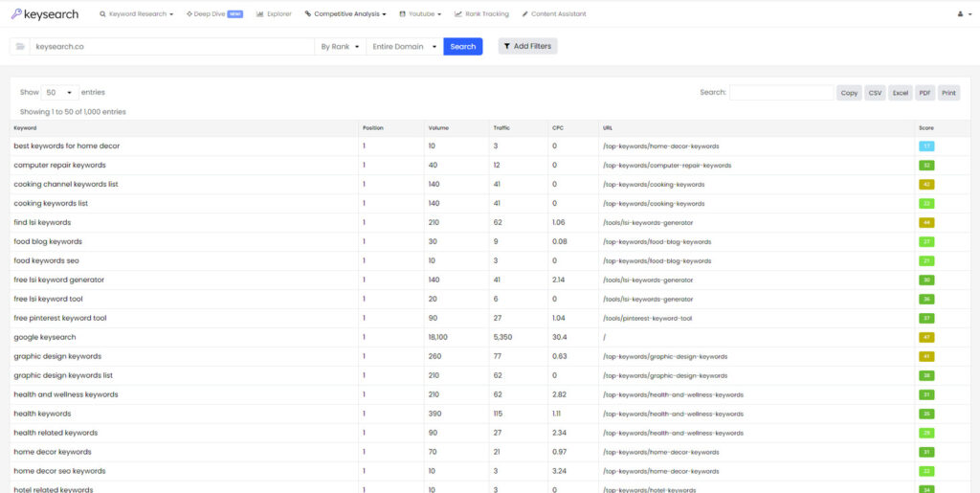This screenshot has height=493, width=980.
Task: Sort by the Score column header
Action: tap(942, 128)
